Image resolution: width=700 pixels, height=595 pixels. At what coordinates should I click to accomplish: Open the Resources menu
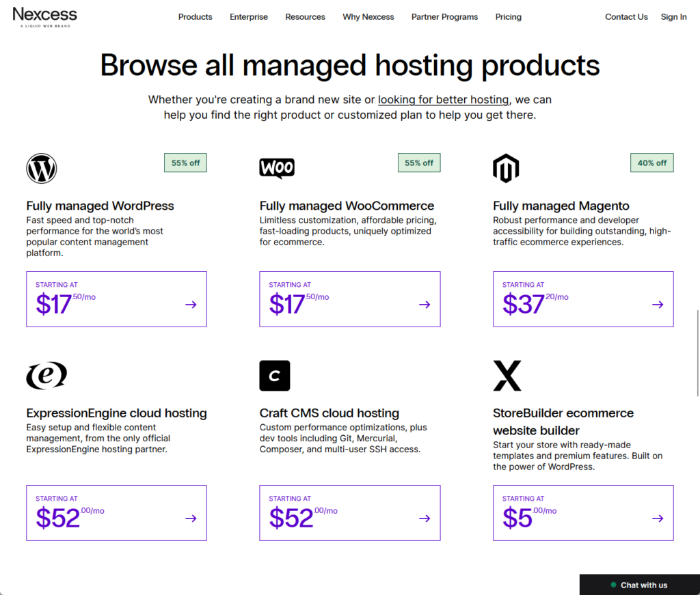tap(306, 17)
